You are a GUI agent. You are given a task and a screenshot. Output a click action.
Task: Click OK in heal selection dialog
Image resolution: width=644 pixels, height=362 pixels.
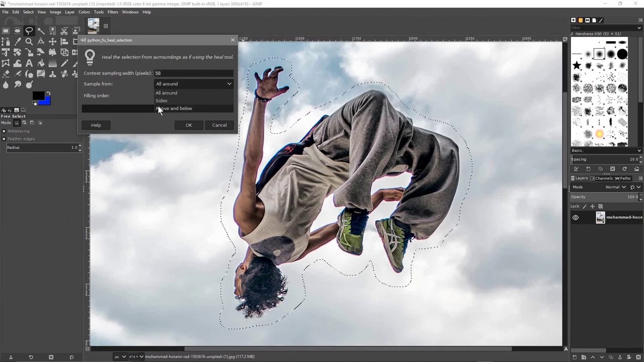click(x=189, y=125)
